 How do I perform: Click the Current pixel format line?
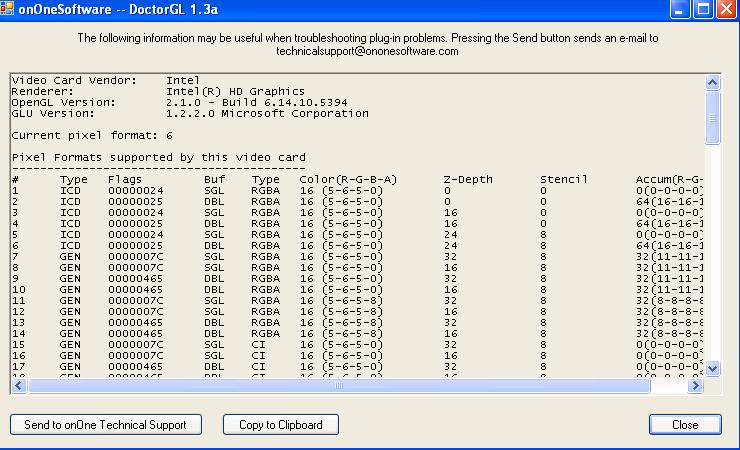(x=92, y=135)
